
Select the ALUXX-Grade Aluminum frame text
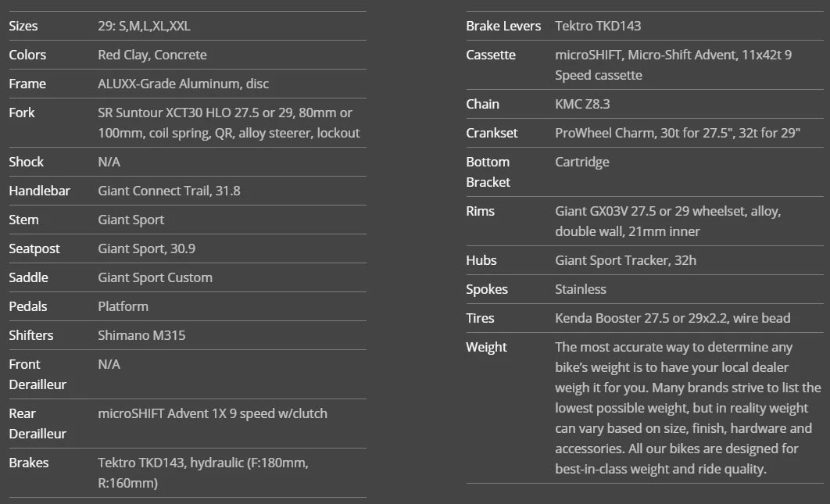pos(184,84)
